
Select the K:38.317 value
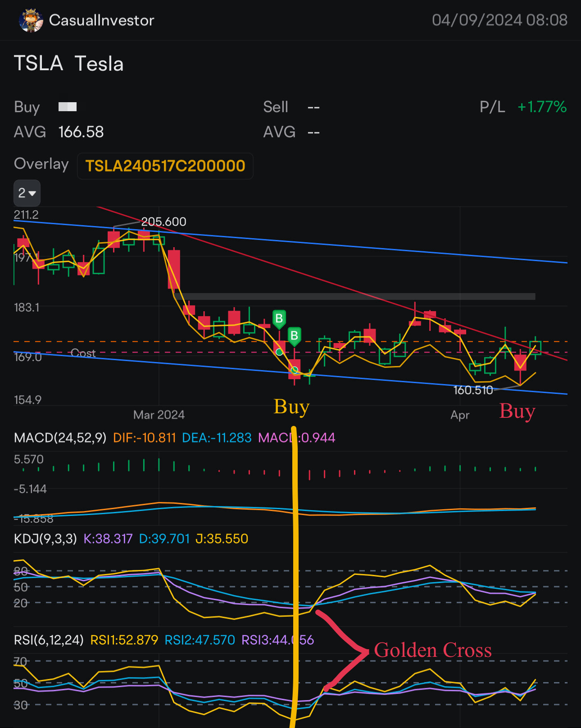108,538
